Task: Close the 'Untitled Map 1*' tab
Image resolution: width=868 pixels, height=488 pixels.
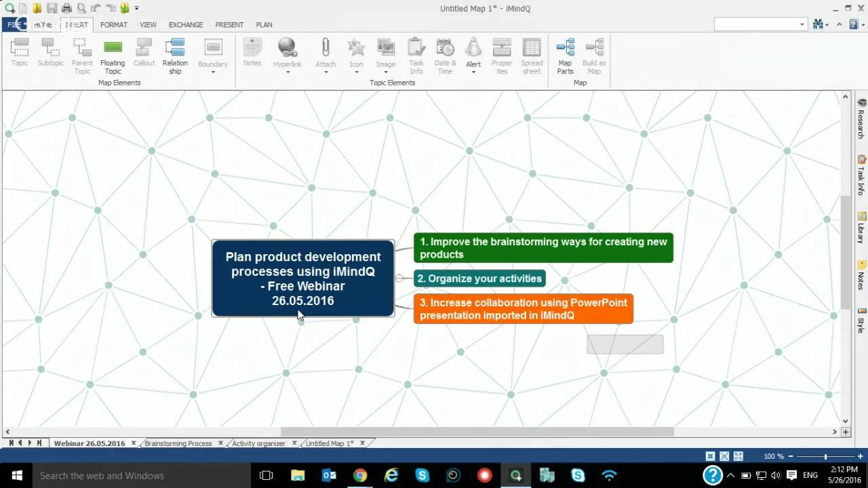Action: coord(363,443)
